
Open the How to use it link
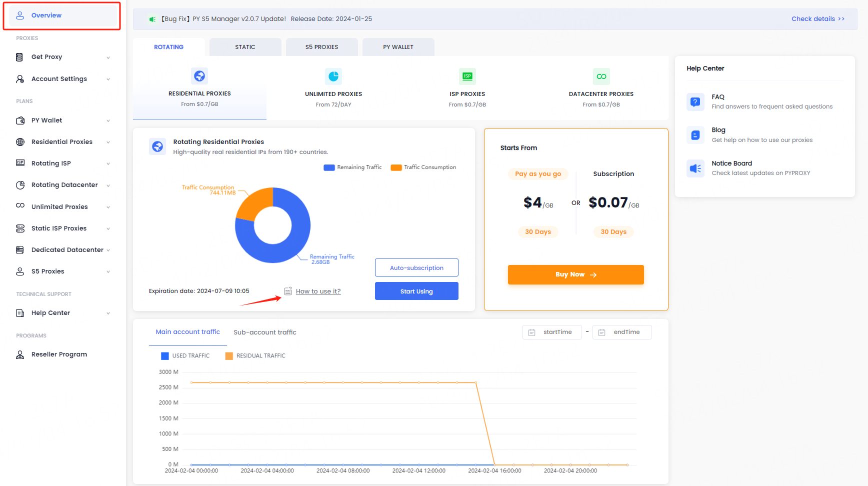pos(318,291)
